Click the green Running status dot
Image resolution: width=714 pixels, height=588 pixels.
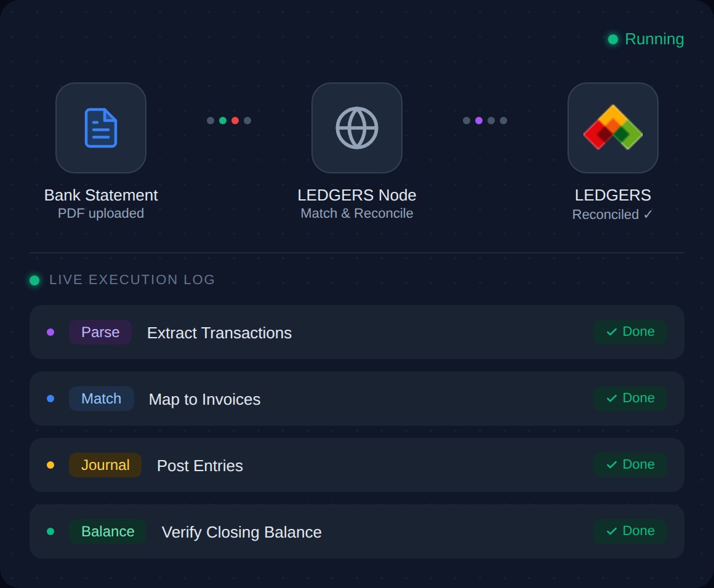tap(613, 39)
